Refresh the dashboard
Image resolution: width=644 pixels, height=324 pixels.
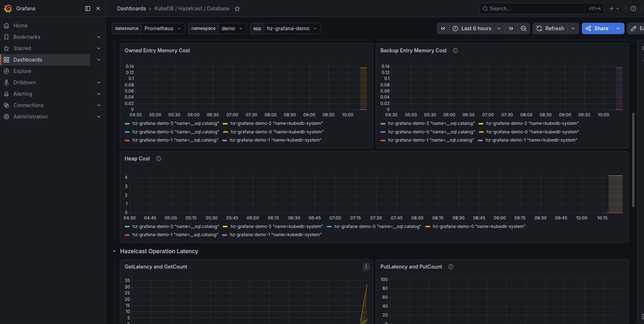tap(550, 28)
